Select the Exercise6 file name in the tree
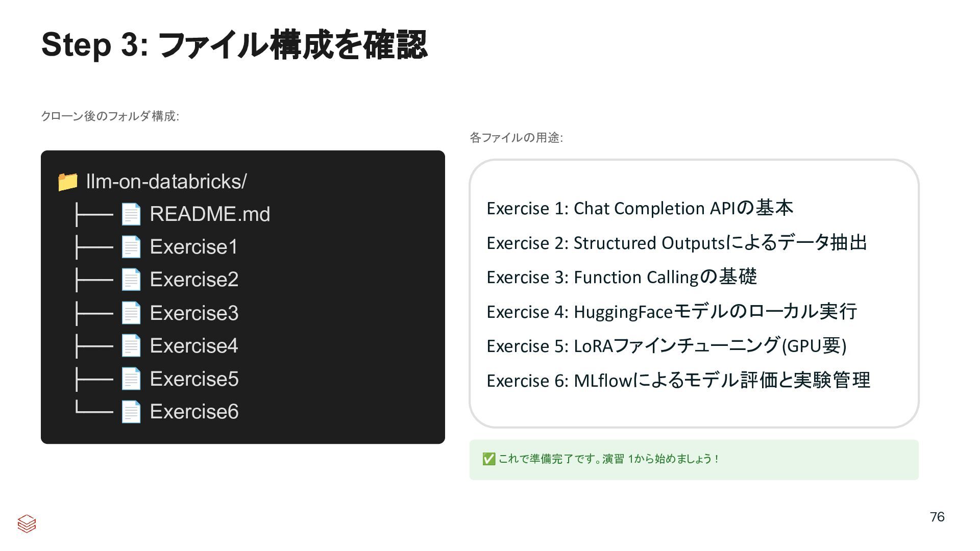 click(194, 412)
